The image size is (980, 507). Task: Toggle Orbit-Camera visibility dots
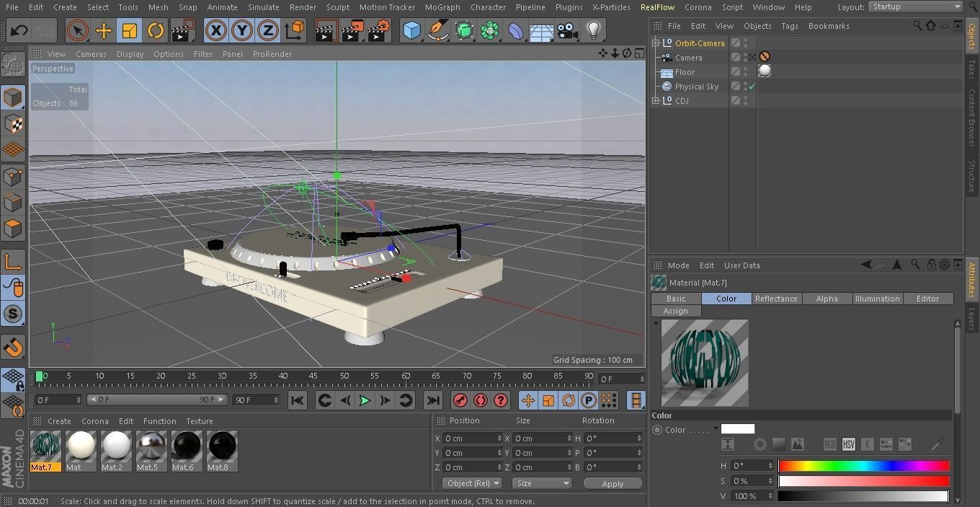746,43
